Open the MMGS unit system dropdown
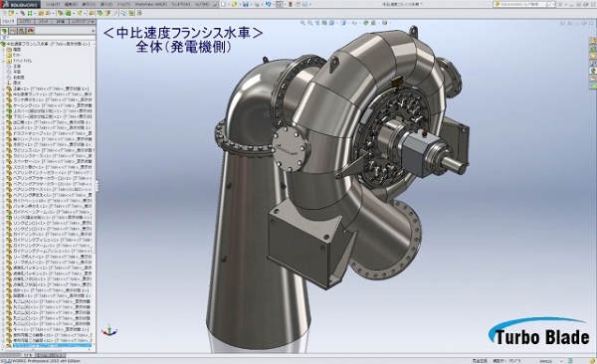The image size is (597, 364). (548, 361)
